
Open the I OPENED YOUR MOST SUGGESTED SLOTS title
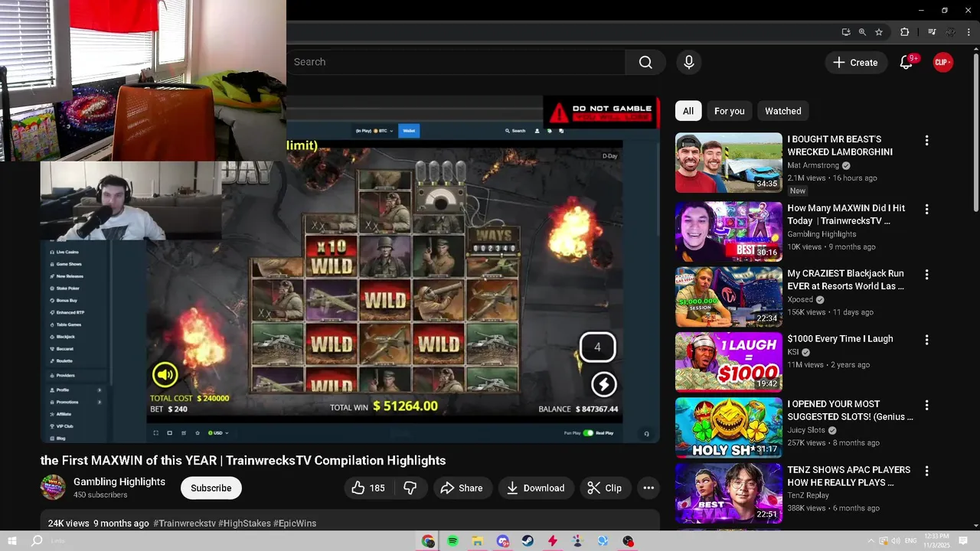click(850, 410)
